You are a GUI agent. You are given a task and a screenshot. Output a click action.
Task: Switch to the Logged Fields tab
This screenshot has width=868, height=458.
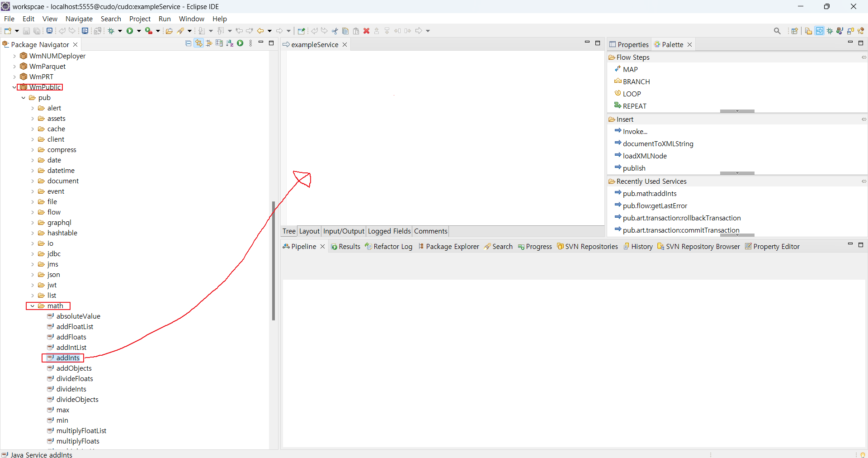click(389, 231)
